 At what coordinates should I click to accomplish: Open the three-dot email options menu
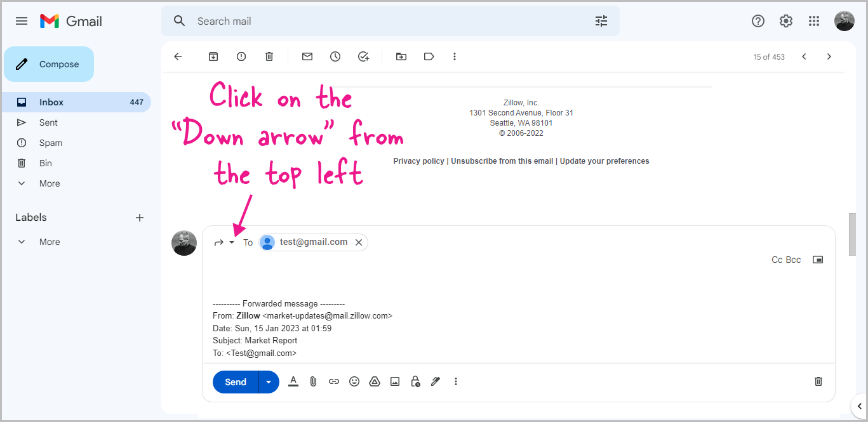pos(455,56)
